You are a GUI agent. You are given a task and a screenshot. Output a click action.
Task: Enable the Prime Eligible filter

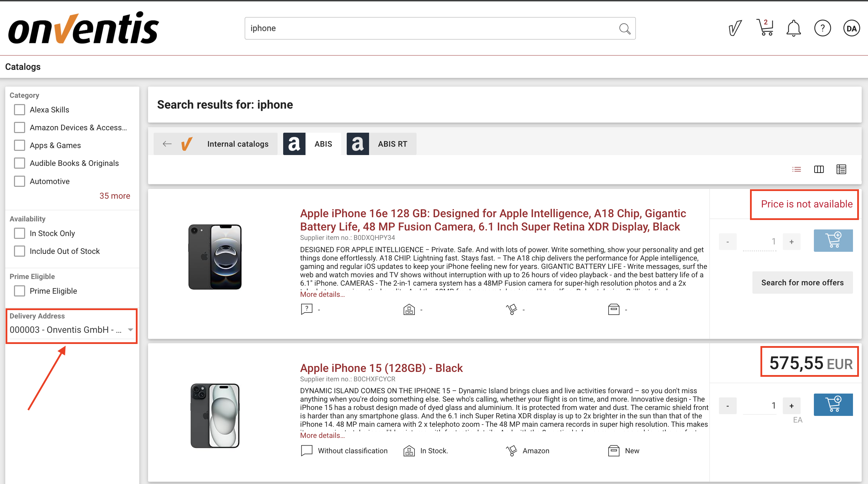pyautogui.click(x=20, y=291)
